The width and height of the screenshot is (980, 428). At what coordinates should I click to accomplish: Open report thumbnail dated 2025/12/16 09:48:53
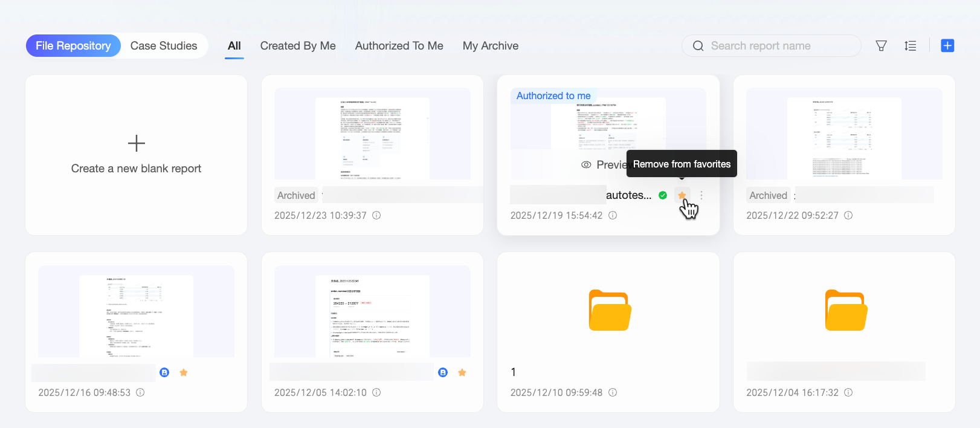136,311
